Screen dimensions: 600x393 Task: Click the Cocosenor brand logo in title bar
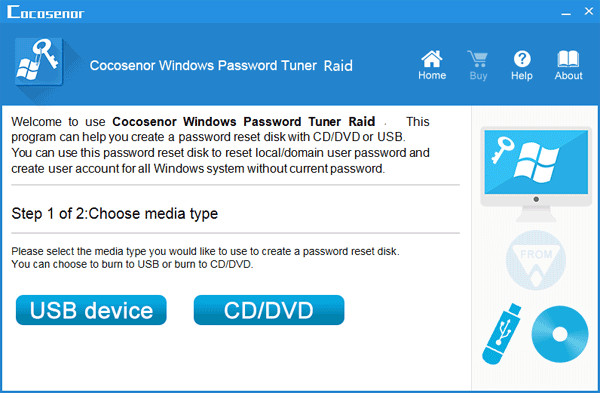point(45,12)
